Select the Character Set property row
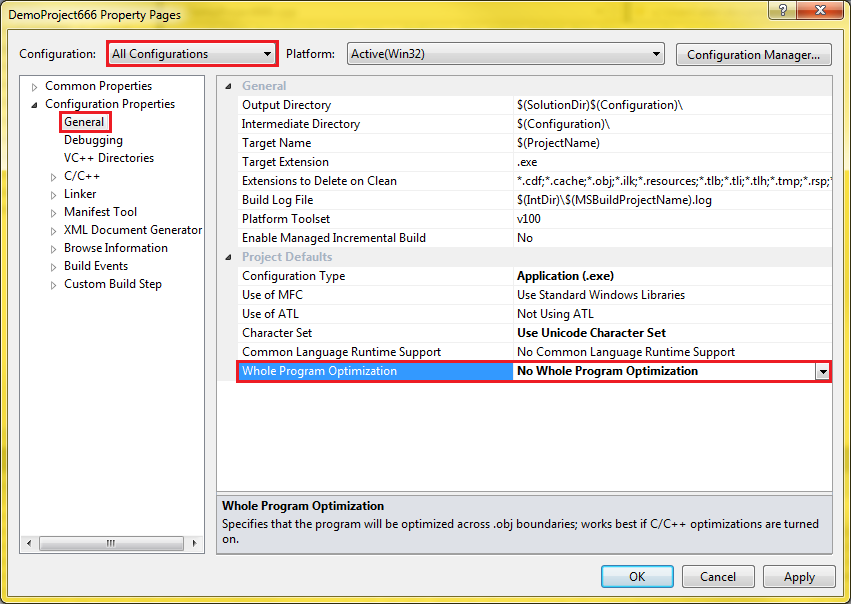The width and height of the screenshot is (851, 604). point(375,333)
